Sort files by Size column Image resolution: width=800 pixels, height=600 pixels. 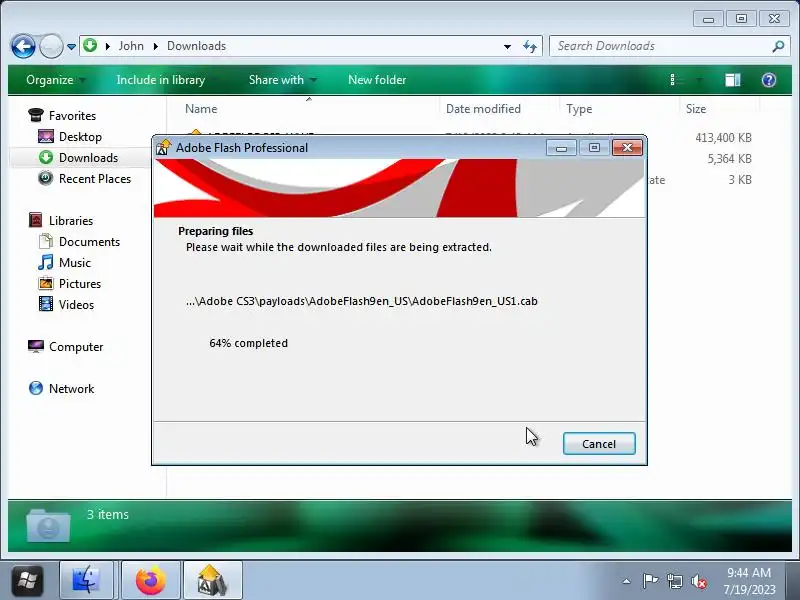696,109
